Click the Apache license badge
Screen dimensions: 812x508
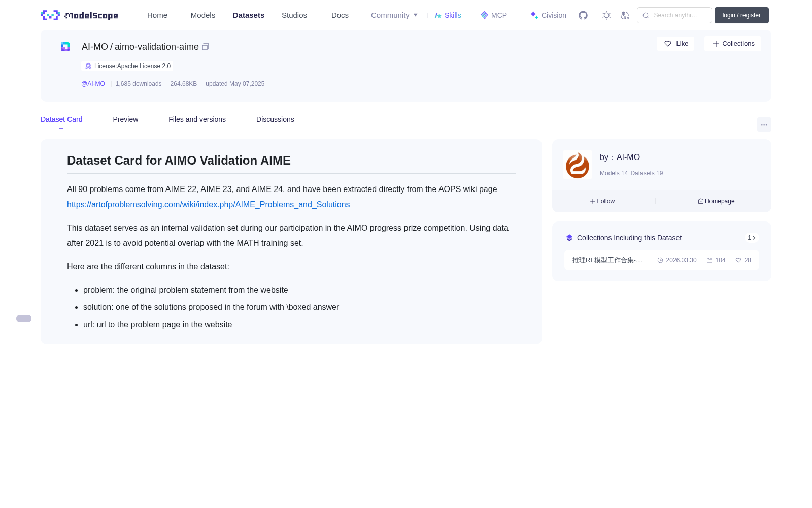[x=127, y=66]
